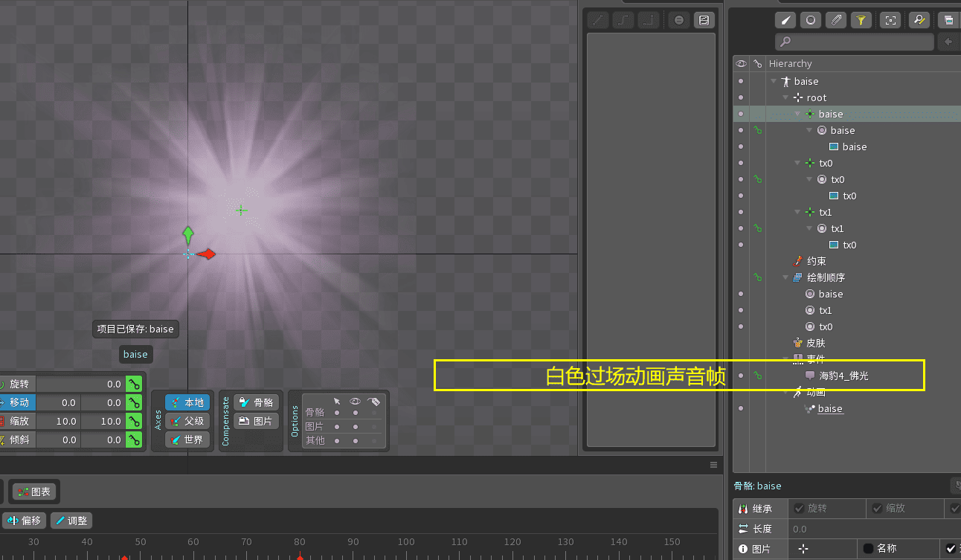Click the center-on-selection focus icon
Screen dimensions: 961x560
point(890,21)
